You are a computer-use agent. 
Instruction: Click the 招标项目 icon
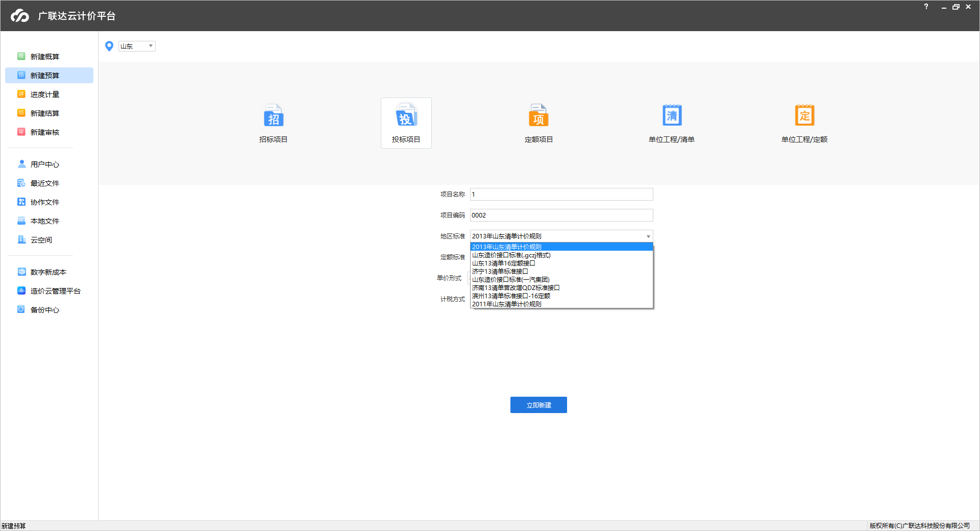click(x=274, y=116)
